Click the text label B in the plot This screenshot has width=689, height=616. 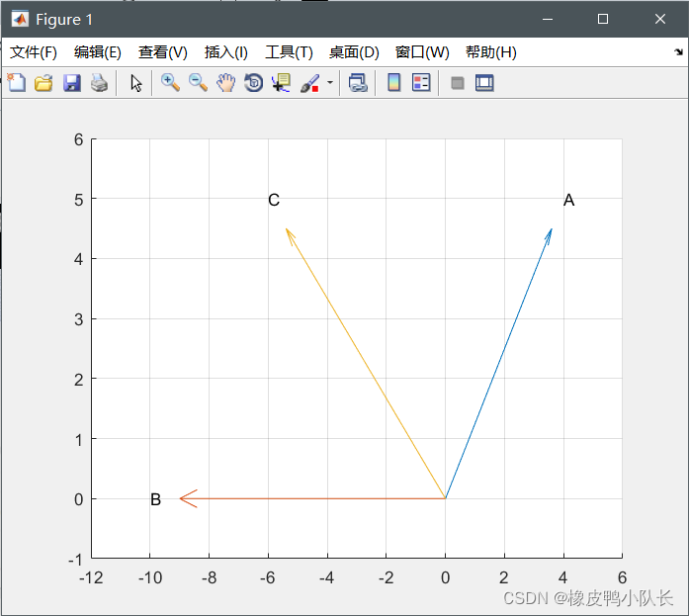155,499
